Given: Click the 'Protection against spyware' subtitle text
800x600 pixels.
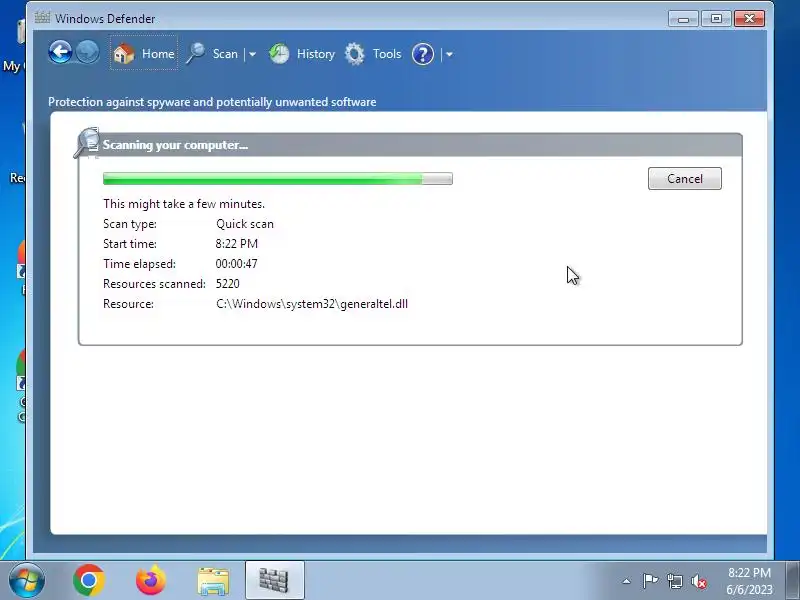Looking at the screenshot, I should (x=212, y=102).
